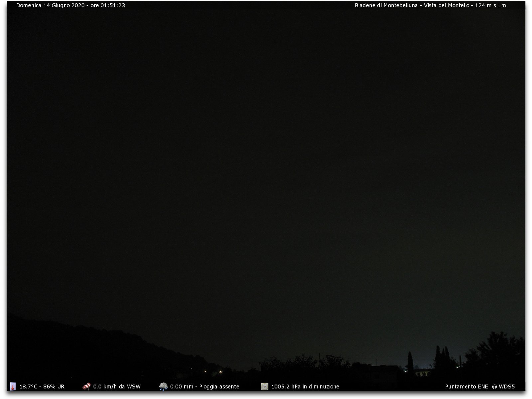
Task: Click the barometer pressure icon
Action: [264, 386]
